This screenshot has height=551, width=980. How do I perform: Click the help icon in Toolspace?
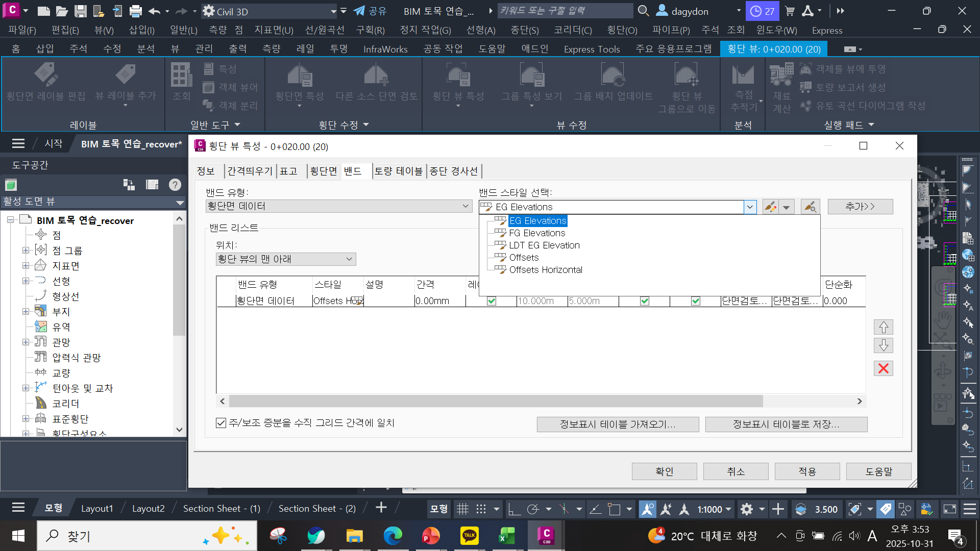pos(175,185)
